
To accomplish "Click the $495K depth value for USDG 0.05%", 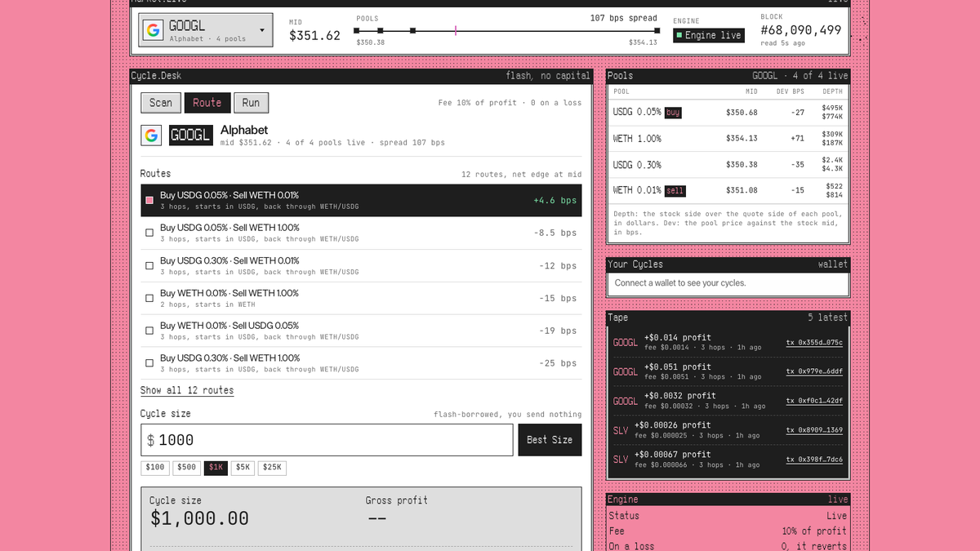I will click(832, 108).
